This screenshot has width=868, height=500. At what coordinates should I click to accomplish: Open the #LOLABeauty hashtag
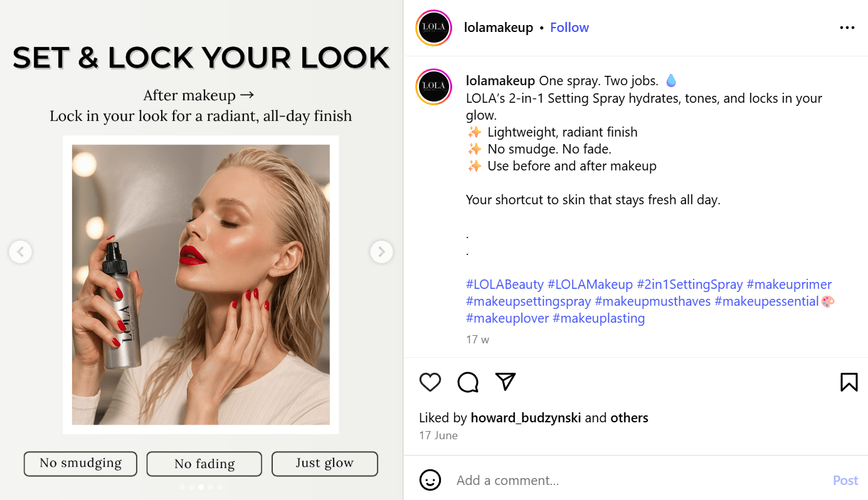pyautogui.click(x=505, y=284)
